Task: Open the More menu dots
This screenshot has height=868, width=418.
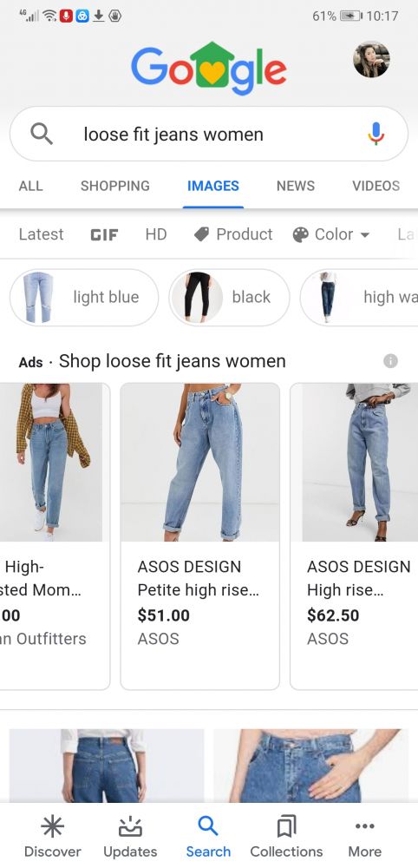Action: (365, 826)
